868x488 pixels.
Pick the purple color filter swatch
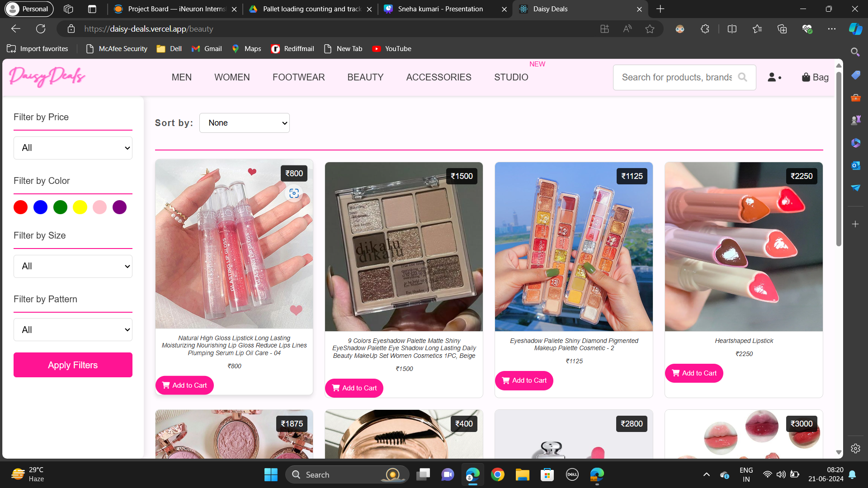click(119, 207)
